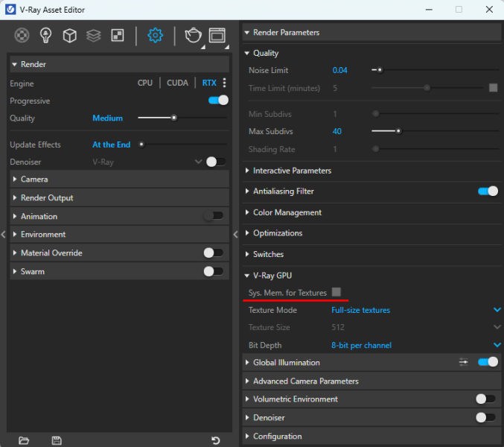504x447 pixels.
Task: Click the Medium quality label
Action: pyautogui.click(x=107, y=118)
